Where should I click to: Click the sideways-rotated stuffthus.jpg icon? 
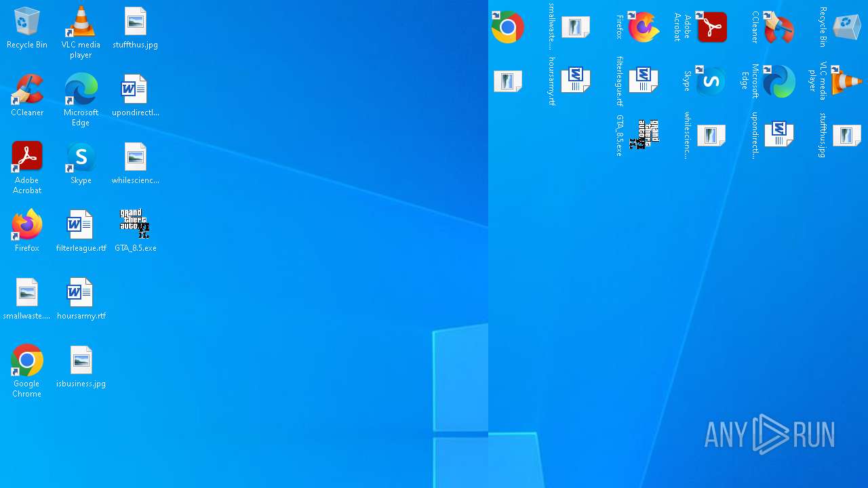click(846, 135)
